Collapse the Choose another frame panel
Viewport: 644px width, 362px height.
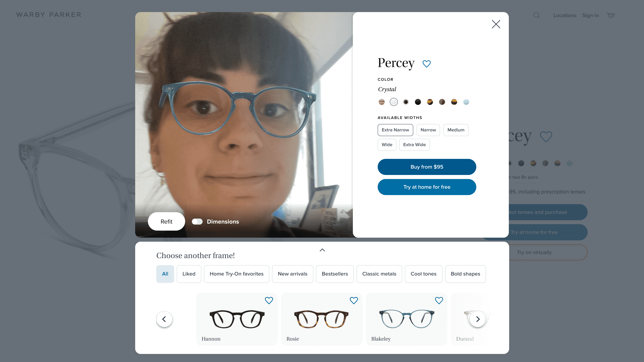(322, 250)
